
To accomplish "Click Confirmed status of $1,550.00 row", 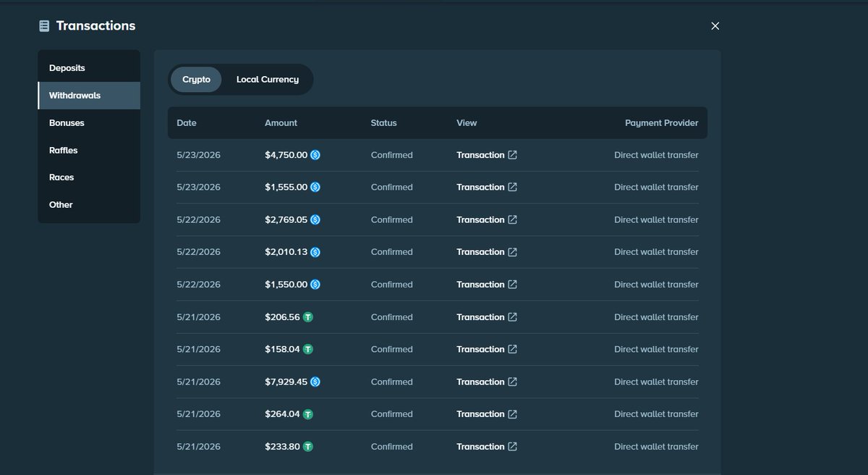I will [392, 285].
